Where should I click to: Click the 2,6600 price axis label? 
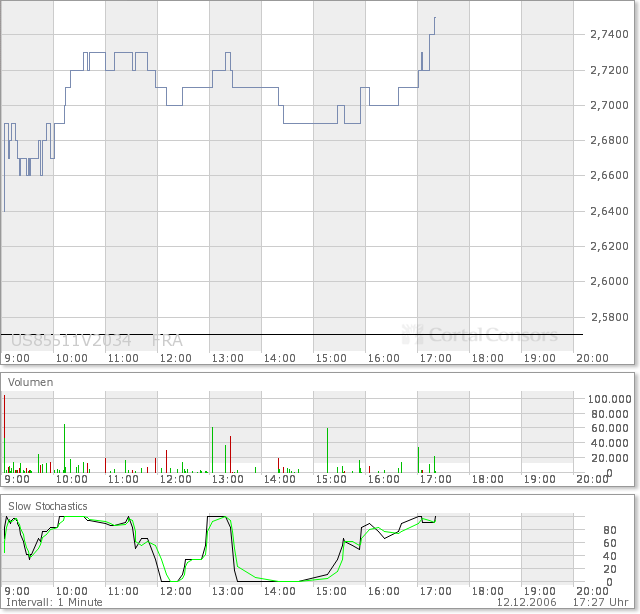click(x=609, y=175)
